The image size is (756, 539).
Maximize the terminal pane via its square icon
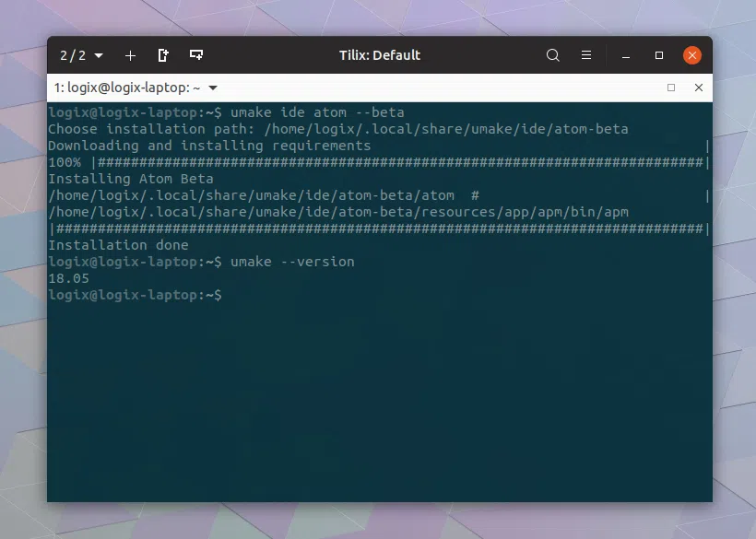click(671, 88)
